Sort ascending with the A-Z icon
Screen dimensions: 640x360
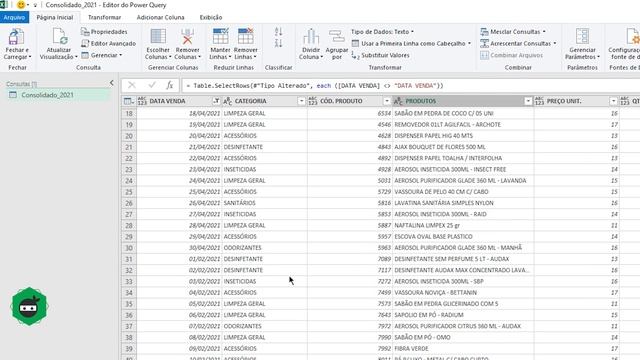click(x=278, y=31)
